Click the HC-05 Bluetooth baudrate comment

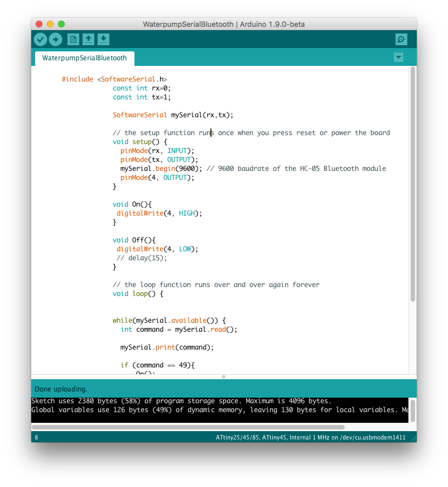pyautogui.click(x=296, y=169)
